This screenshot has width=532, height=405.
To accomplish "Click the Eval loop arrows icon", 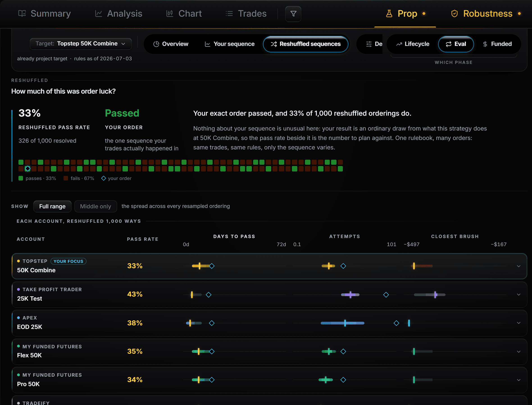I will pyautogui.click(x=448, y=44).
